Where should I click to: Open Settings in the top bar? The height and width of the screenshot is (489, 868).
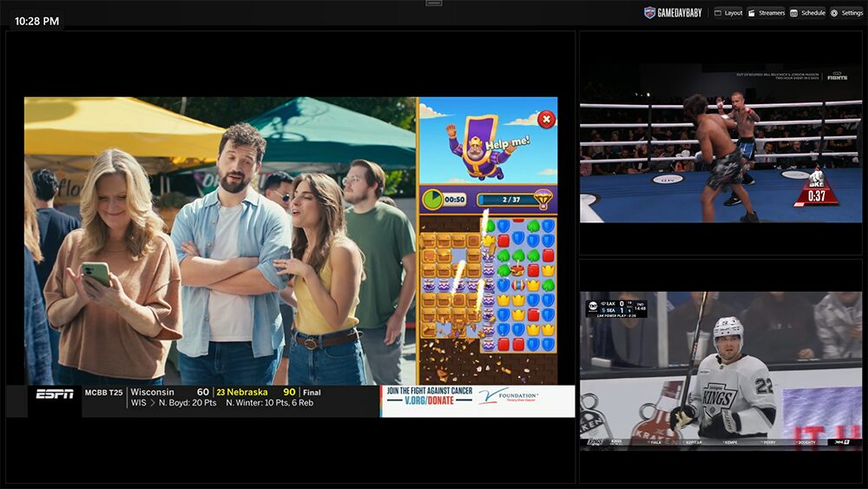coord(846,13)
